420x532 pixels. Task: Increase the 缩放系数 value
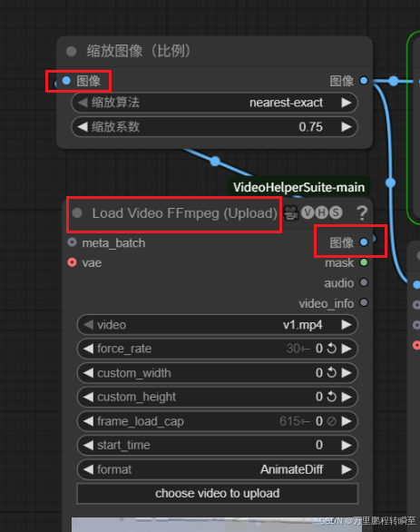point(347,127)
